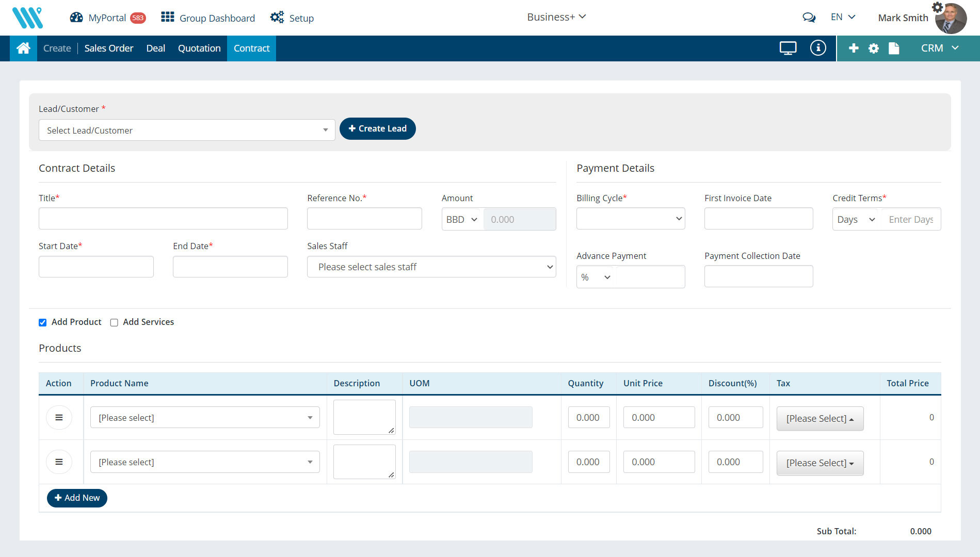Click the plus icon in CRM toolbar
The width and height of the screenshot is (980, 557).
click(854, 48)
